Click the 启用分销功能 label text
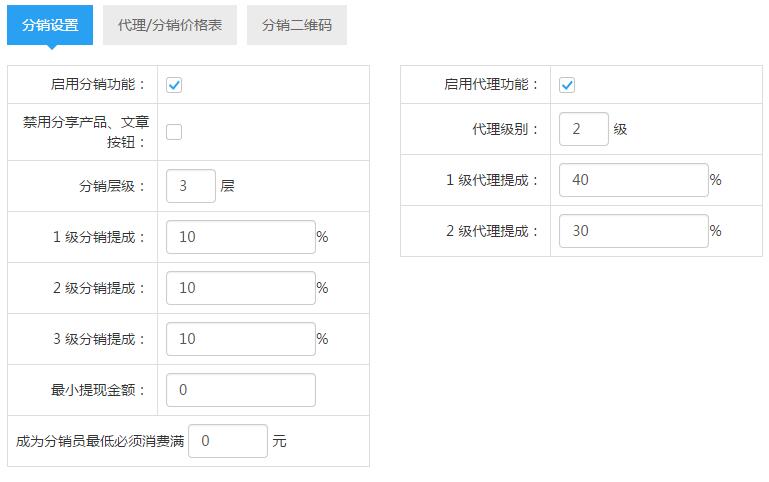The image size is (769, 482). tap(98, 85)
